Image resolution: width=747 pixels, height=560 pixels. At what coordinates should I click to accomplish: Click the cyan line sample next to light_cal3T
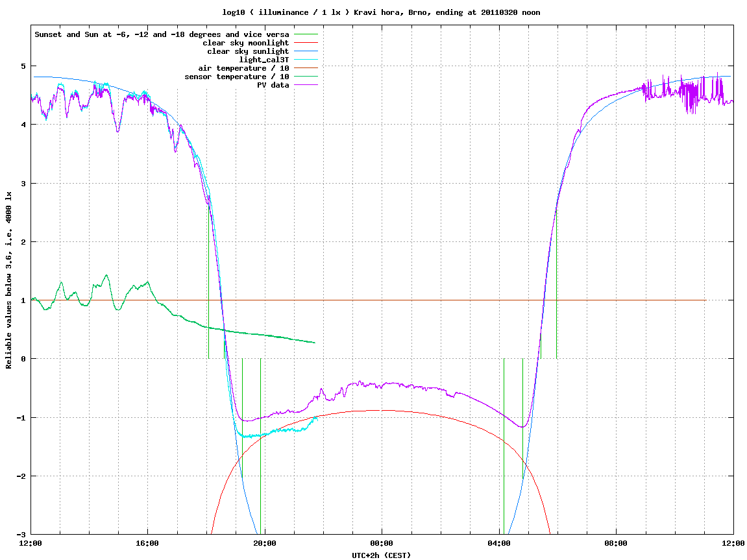coord(306,60)
